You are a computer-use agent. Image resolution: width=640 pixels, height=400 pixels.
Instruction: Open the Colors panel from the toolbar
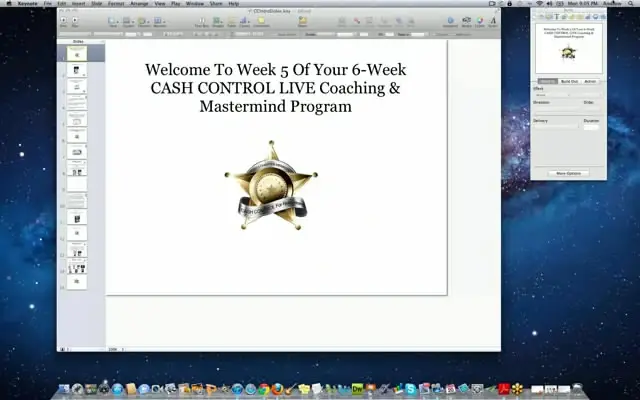[480, 22]
